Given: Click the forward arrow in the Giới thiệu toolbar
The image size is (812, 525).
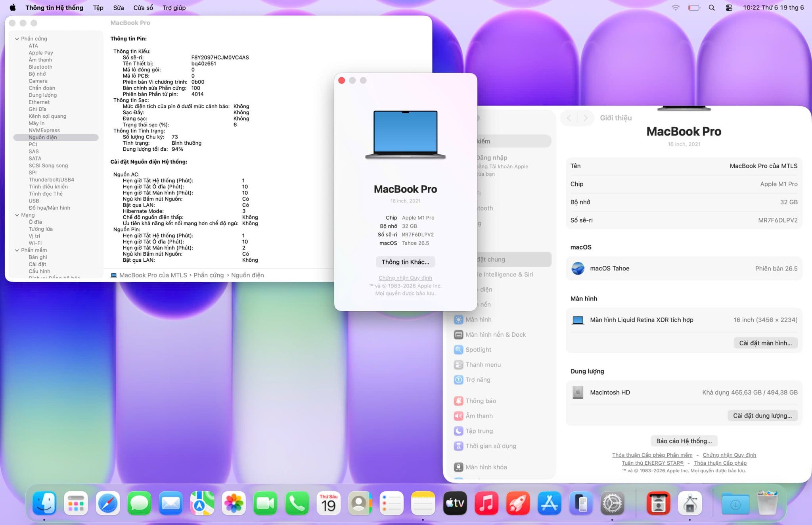Looking at the screenshot, I should pos(585,118).
